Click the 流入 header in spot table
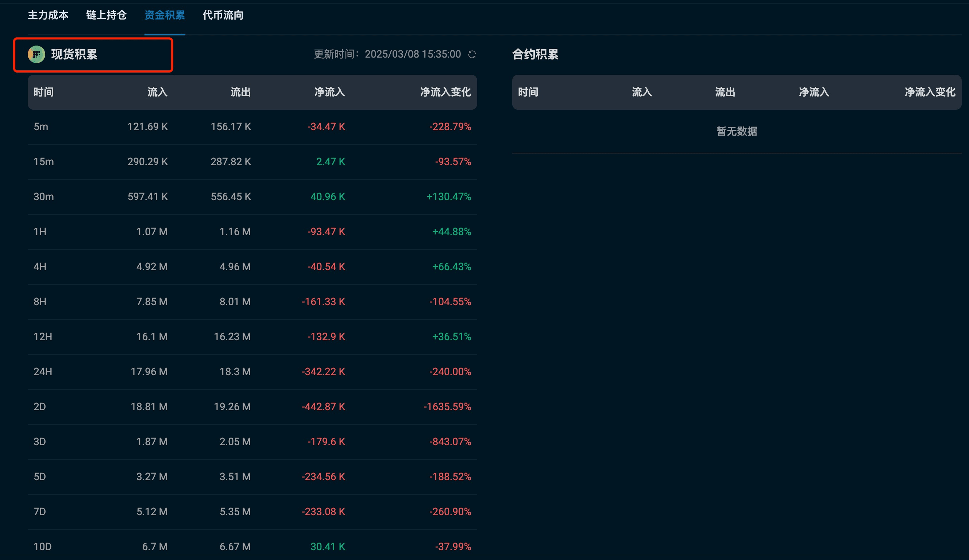969x560 pixels. [x=158, y=92]
